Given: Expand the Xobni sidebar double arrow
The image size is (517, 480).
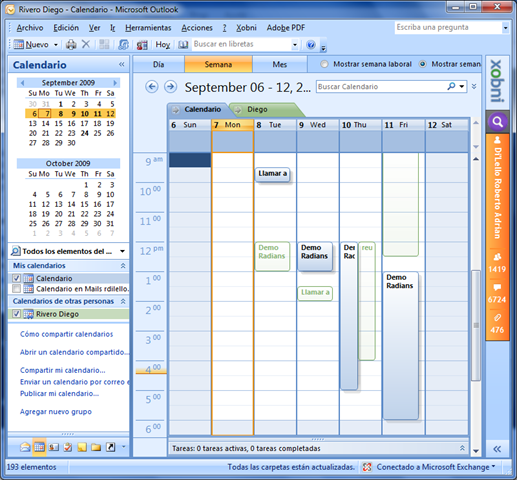Looking at the screenshot, I should (497, 449).
